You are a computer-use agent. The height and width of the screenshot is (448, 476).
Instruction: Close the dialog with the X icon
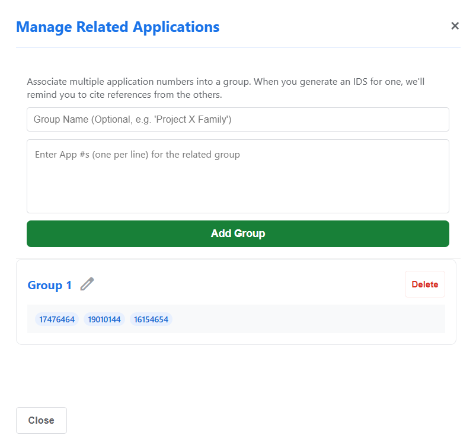pos(455,26)
